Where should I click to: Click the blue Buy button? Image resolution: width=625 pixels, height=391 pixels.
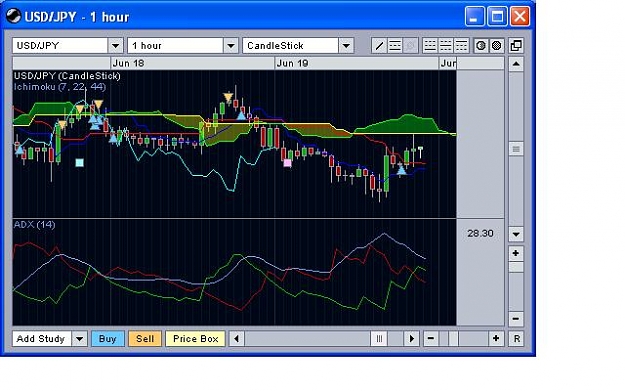click(x=108, y=339)
